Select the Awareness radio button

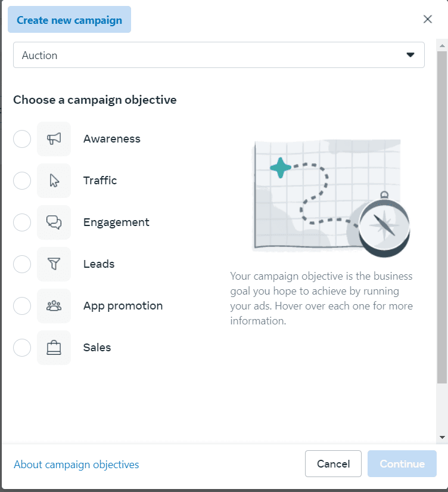point(22,139)
